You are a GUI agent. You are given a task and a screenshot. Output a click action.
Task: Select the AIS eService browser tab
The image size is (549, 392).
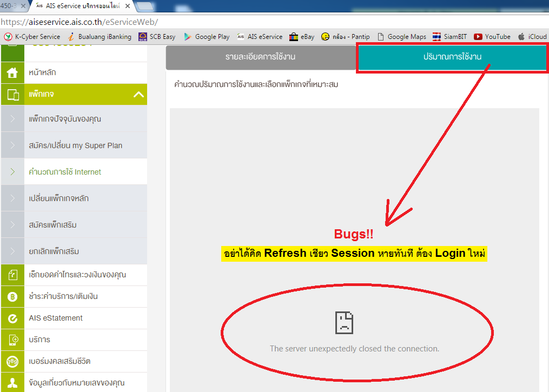(x=82, y=6)
